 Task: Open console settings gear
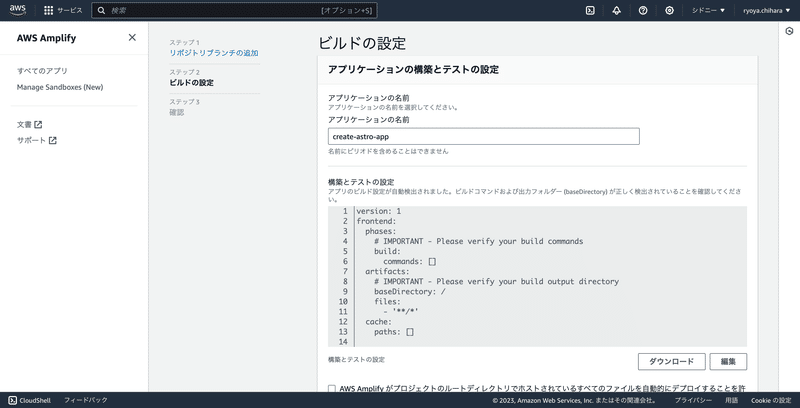click(669, 10)
